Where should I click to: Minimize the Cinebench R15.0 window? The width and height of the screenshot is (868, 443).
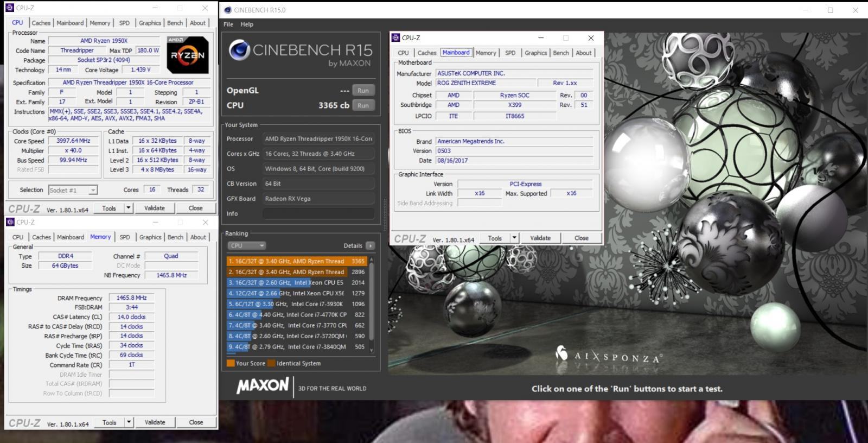coord(806,10)
